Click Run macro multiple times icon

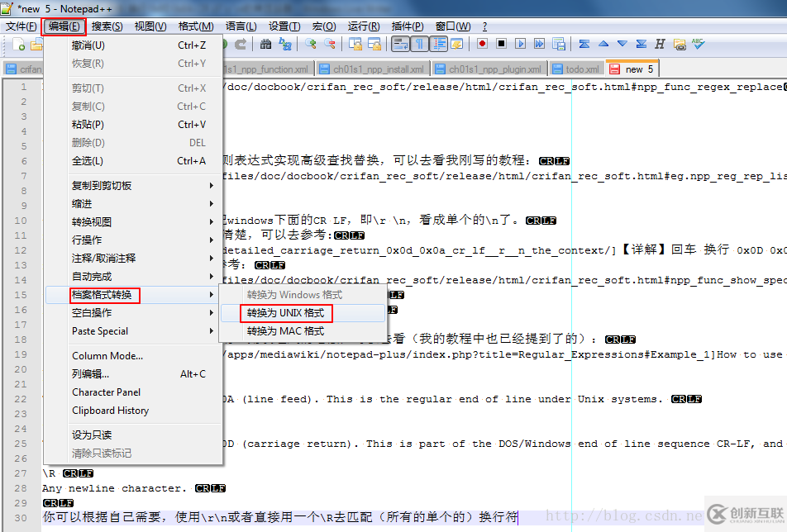[539, 44]
